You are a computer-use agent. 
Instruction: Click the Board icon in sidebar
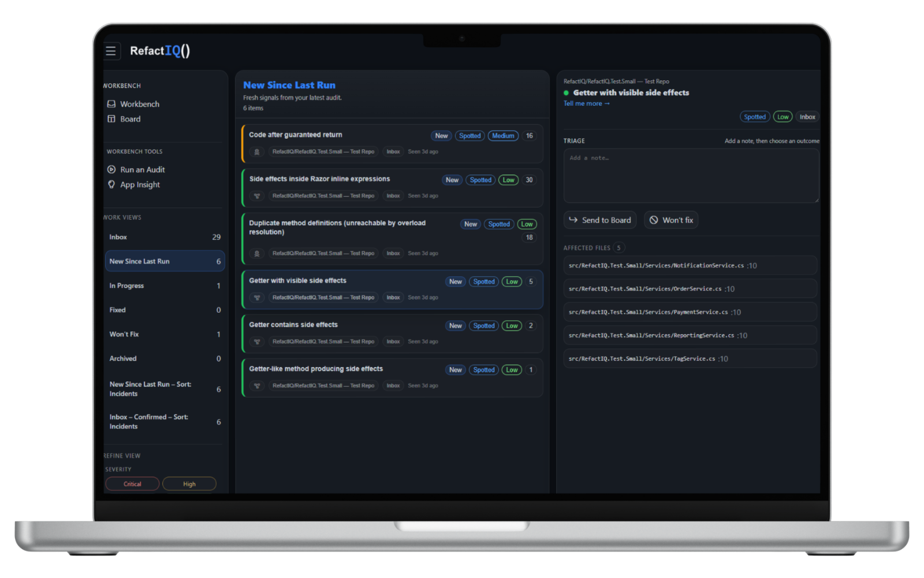point(111,119)
